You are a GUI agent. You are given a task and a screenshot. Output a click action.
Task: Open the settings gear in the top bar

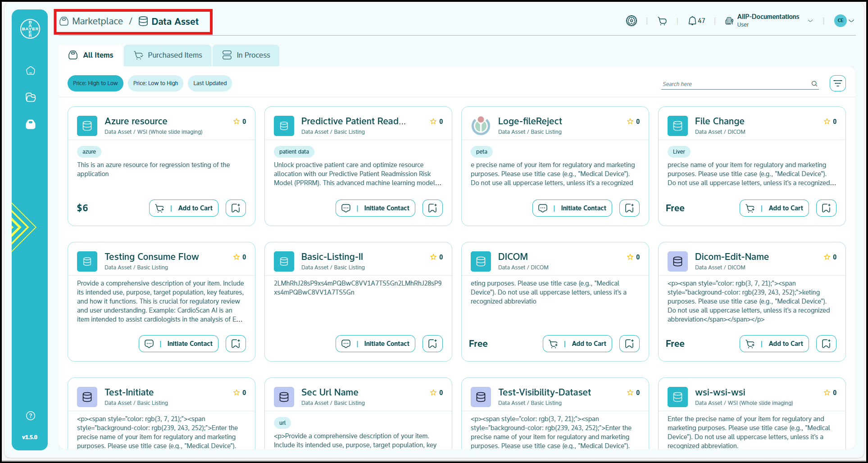(x=632, y=21)
